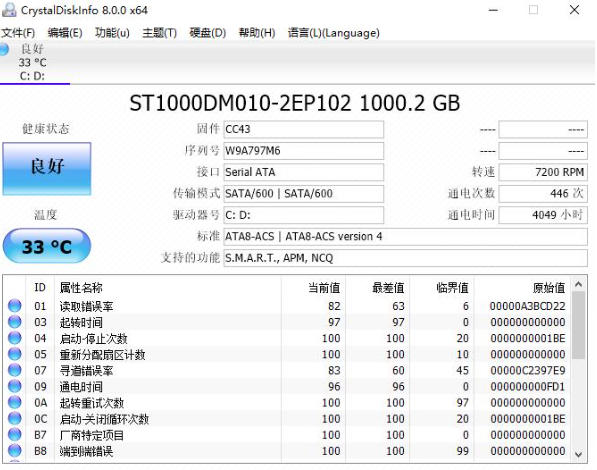Click the ST1000DM010-2EP102 1000.2 GB disk title
The width and height of the screenshot is (597, 470).
[295, 103]
